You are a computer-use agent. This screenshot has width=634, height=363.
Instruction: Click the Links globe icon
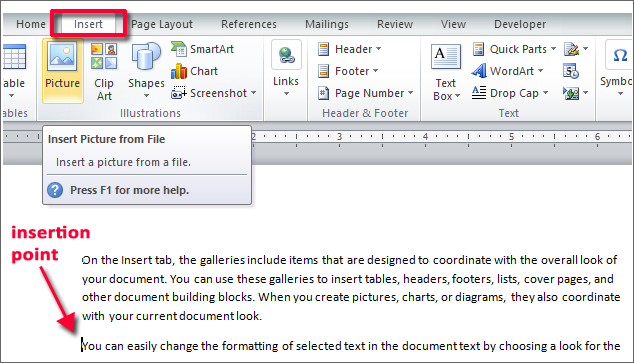click(x=286, y=55)
